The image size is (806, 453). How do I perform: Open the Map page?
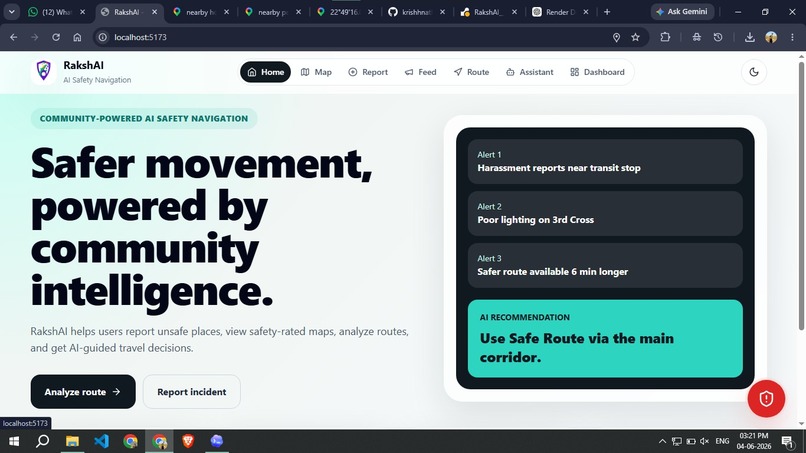(x=316, y=72)
